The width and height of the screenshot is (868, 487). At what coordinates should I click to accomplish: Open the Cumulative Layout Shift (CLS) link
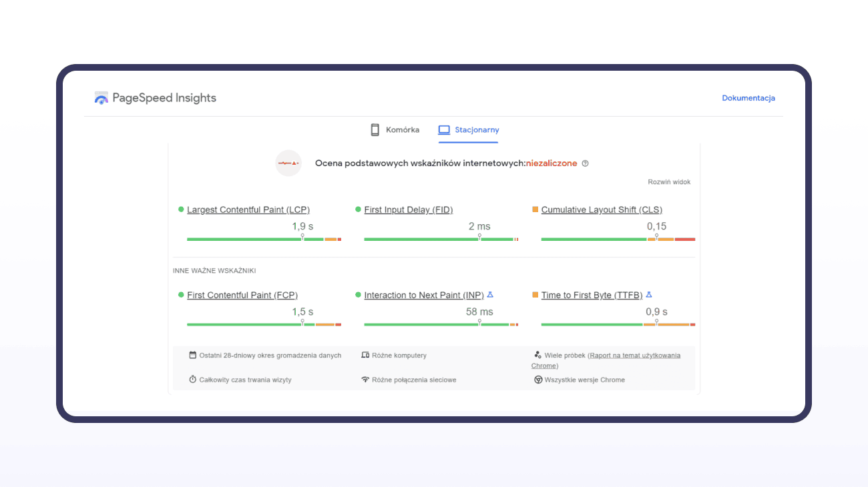[x=602, y=209]
